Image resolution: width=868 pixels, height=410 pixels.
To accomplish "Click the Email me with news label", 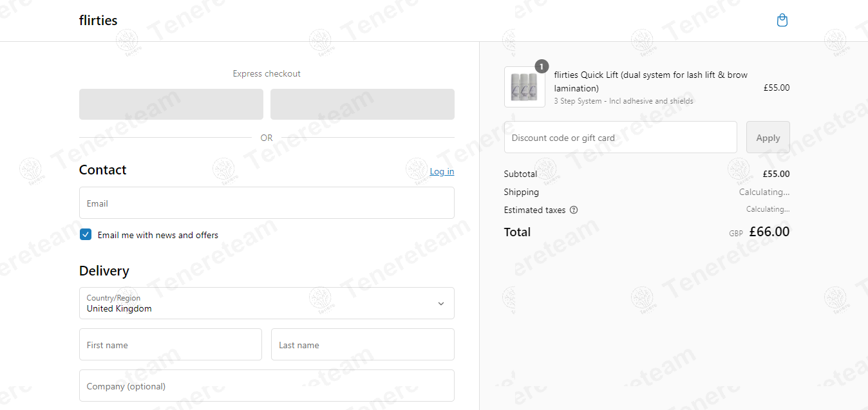I will click(158, 235).
